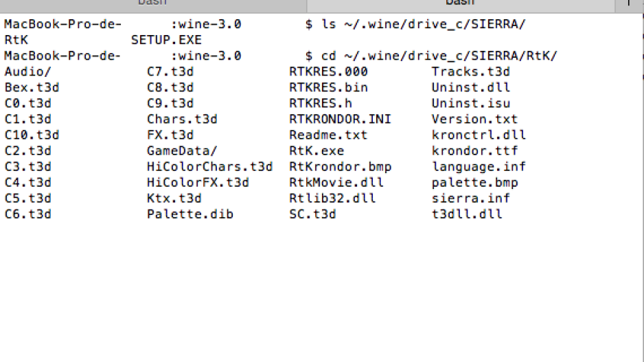Click the Uninst.isu filename
Screen dimensions: 644x362
point(471,103)
